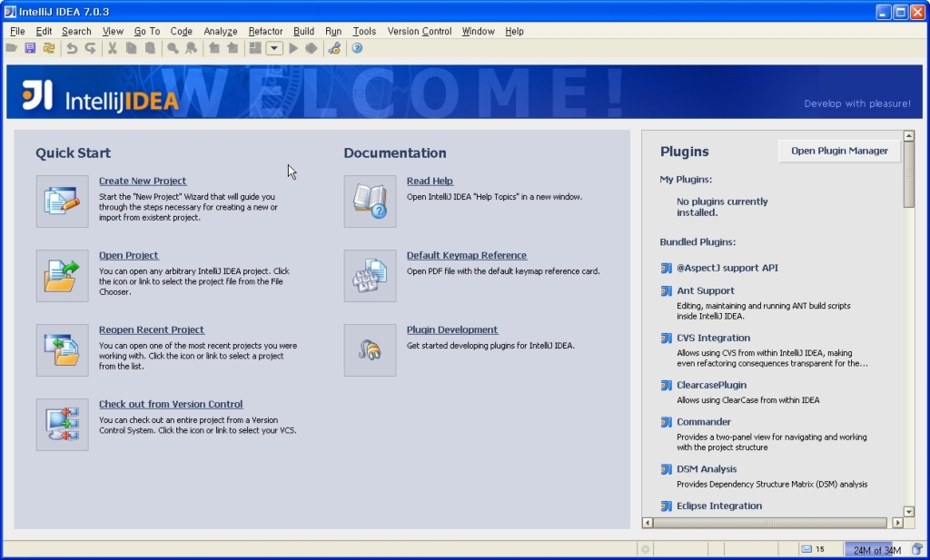Viewport: 930px width, 560px height.
Task: Run garbage collector via trash can icon
Action: point(917,549)
